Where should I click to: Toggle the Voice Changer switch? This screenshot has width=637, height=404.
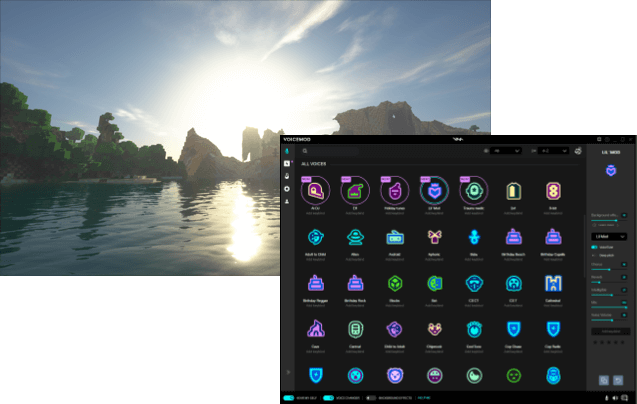[x=328, y=398]
